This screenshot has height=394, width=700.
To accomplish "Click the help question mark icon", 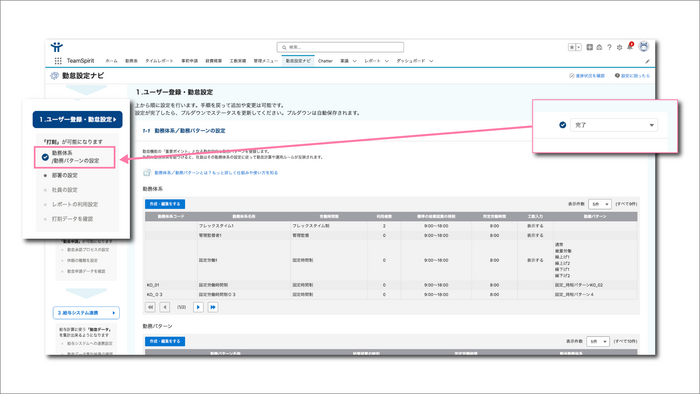I will 609,47.
